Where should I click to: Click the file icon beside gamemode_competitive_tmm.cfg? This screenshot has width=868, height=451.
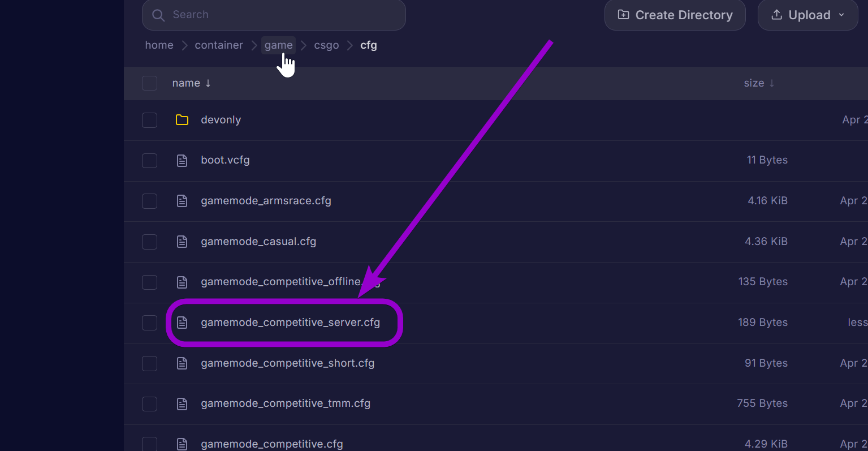click(x=182, y=403)
